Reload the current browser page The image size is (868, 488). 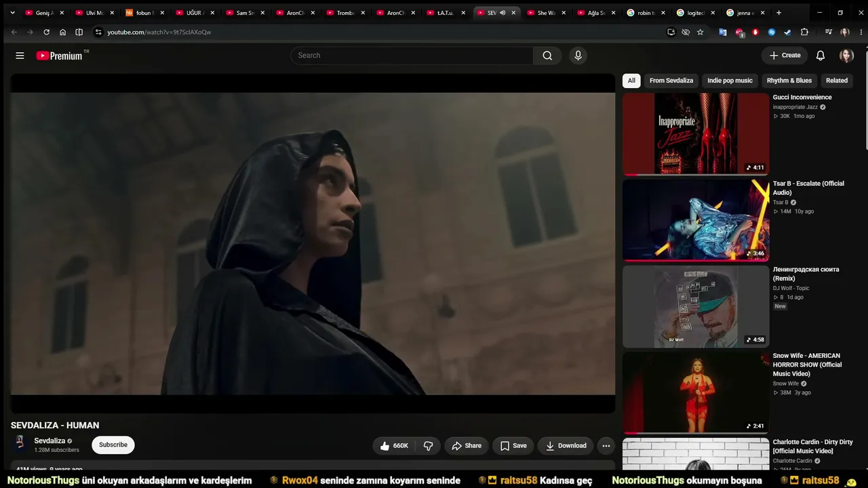click(46, 32)
